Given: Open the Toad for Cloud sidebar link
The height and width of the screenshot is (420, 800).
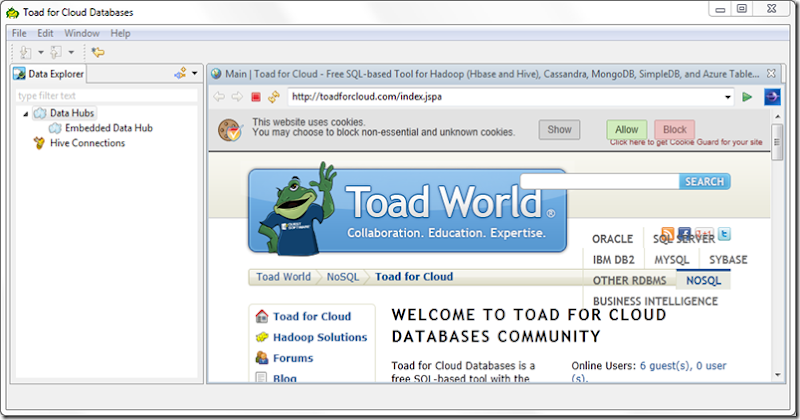Looking at the screenshot, I should click(312, 316).
